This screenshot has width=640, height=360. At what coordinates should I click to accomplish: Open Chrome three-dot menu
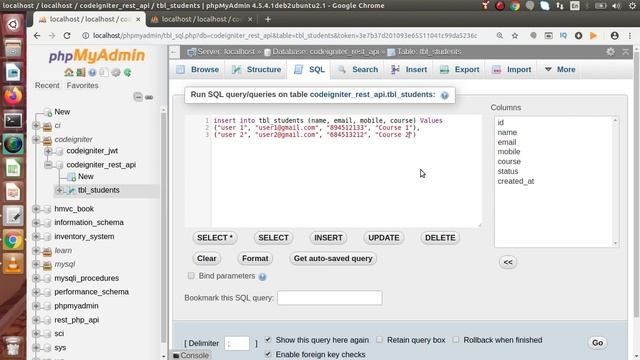(630, 36)
